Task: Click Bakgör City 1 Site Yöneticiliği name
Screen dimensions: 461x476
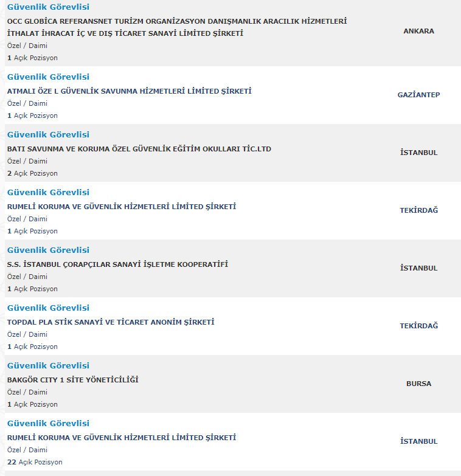Action: [x=72, y=380]
